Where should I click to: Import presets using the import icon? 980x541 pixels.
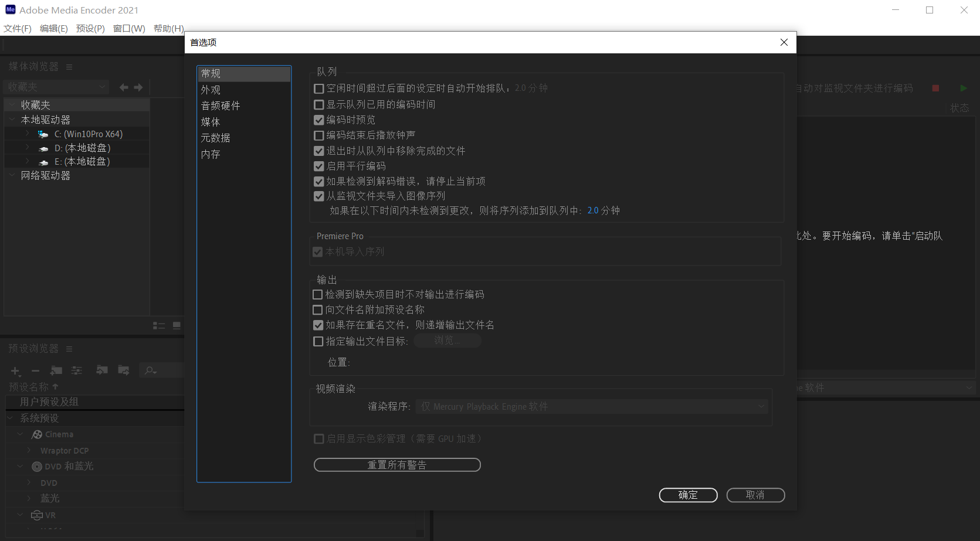click(102, 370)
